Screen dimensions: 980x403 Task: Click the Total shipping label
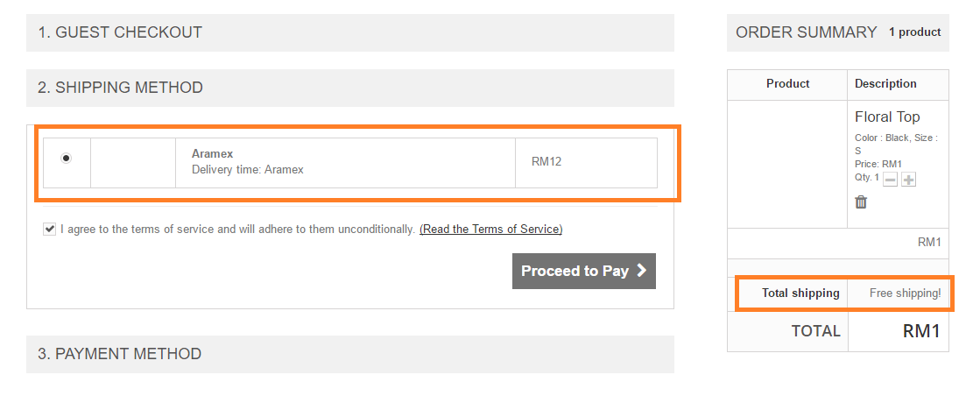(x=800, y=293)
